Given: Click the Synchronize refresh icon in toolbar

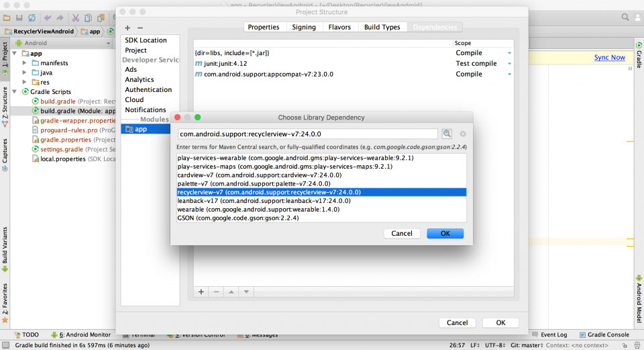Looking at the screenshot, I should point(32,17).
